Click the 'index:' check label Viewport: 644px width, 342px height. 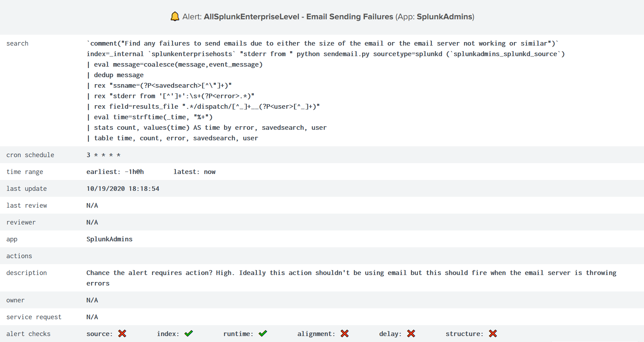click(x=168, y=334)
